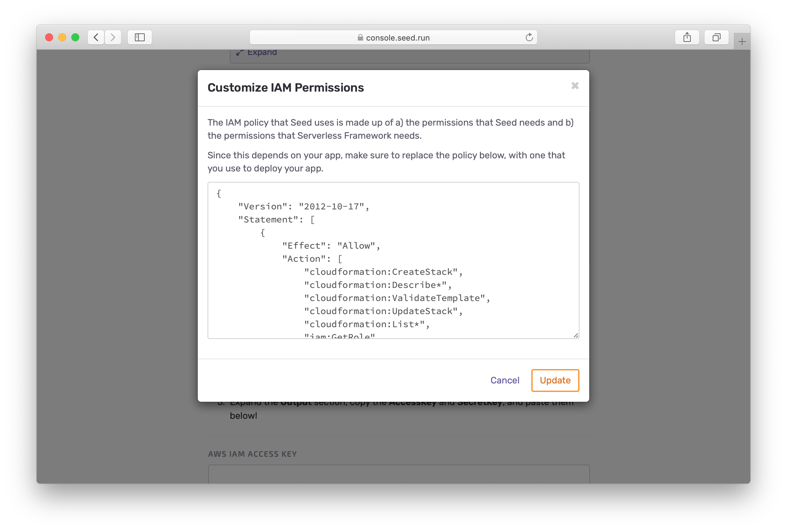787x532 pixels.
Task: Go back using the browser back arrow
Action: pyautogui.click(x=96, y=37)
